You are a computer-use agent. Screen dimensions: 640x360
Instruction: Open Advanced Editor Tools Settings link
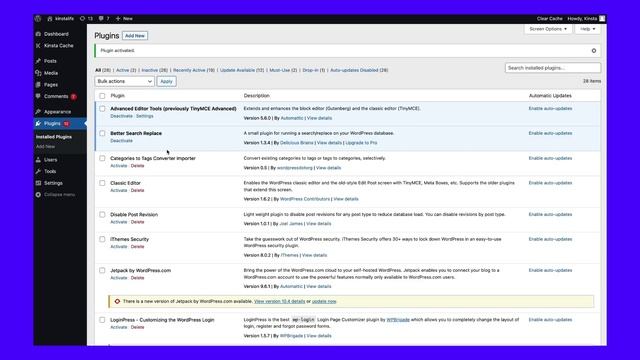tap(144, 116)
